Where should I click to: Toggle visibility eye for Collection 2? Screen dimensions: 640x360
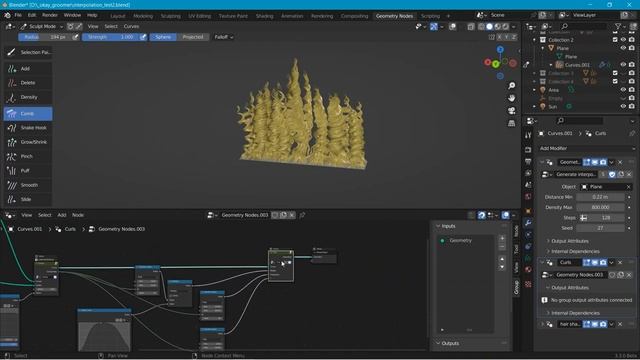point(623,40)
